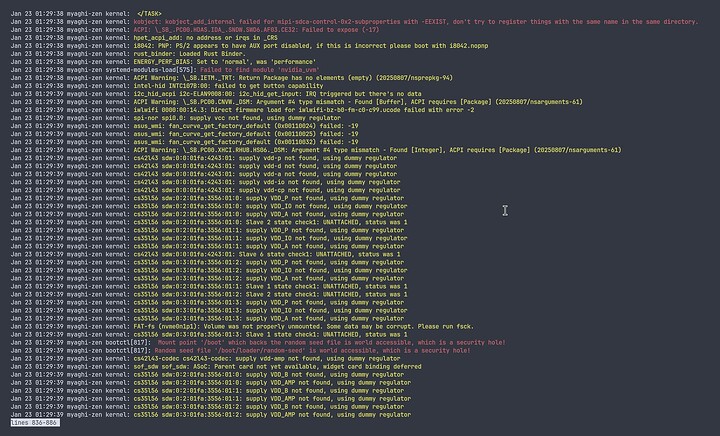720x436 pixels.
Task: Click the 'iwlwifi' firmware load failed line
Action: (x=242, y=110)
